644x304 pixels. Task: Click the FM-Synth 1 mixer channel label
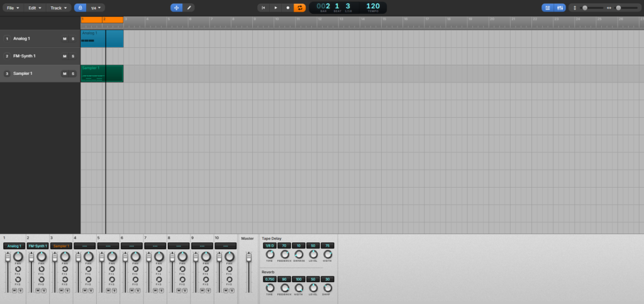tap(37, 246)
